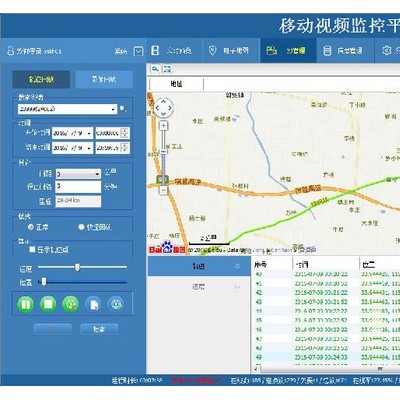The width and height of the screenshot is (400, 400).
Task: Click the map zoom-out minus button
Action: [x=163, y=191]
